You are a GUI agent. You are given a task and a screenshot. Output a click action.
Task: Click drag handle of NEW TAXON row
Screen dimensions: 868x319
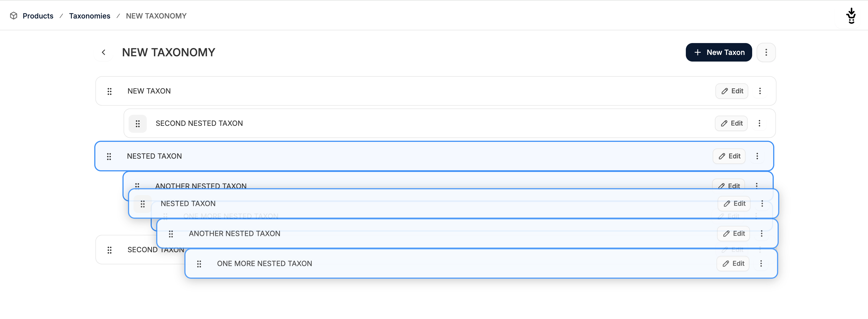[109, 91]
